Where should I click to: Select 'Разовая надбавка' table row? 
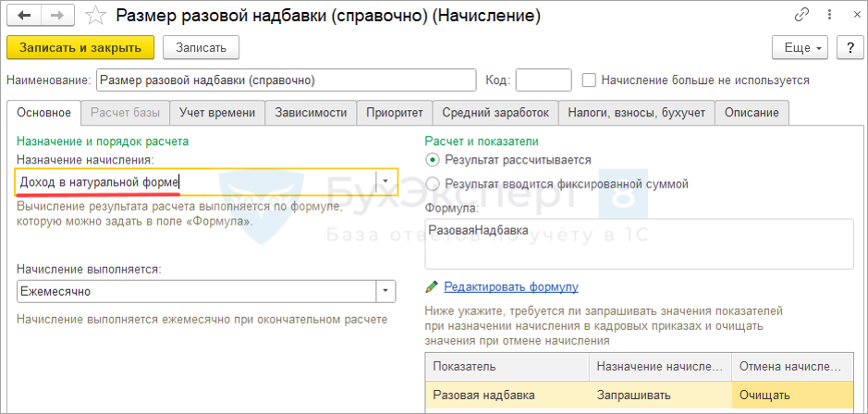click(x=507, y=395)
